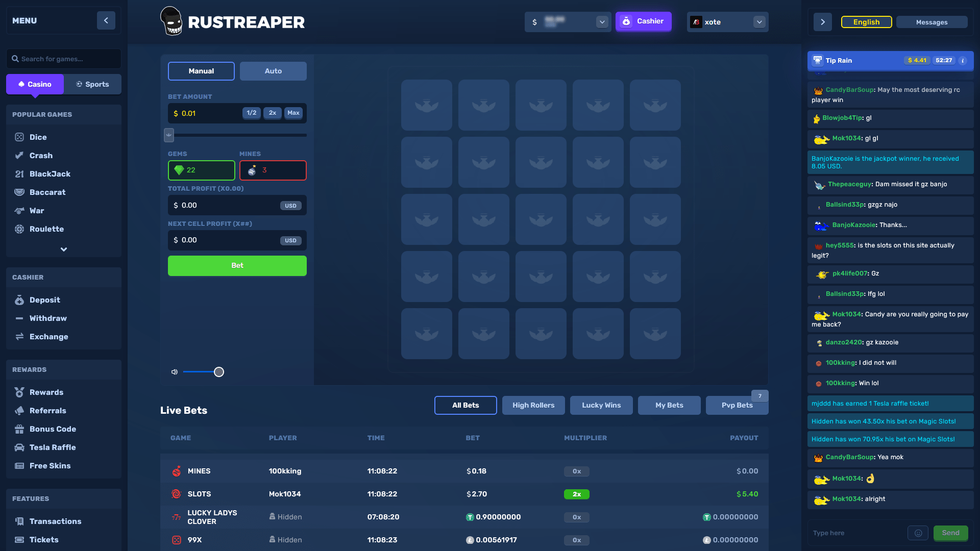This screenshot has height=551, width=980.
Task: Click the Max bet amount button
Action: [x=293, y=112]
